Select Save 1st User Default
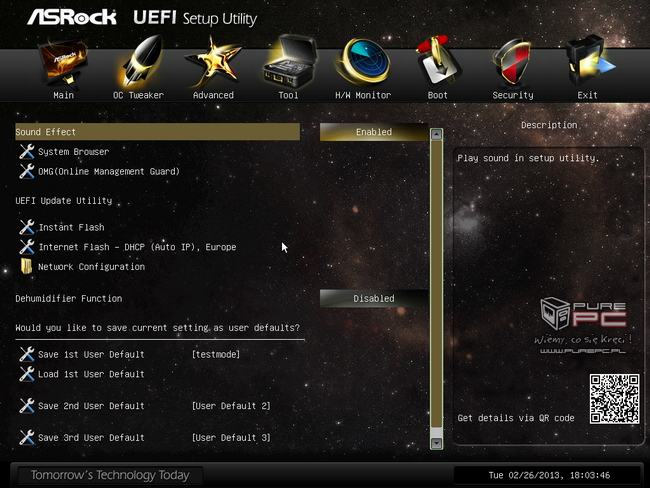Image resolution: width=650 pixels, height=488 pixels. point(91,354)
